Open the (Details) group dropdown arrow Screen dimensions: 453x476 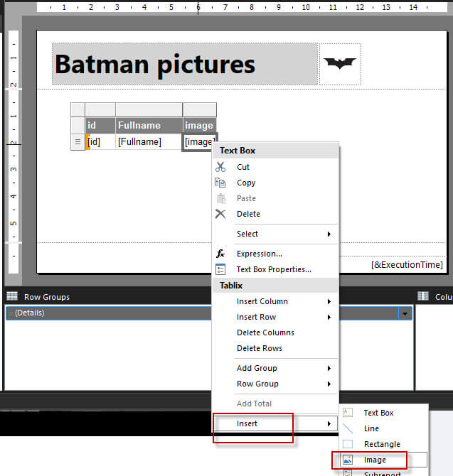point(405,313)
